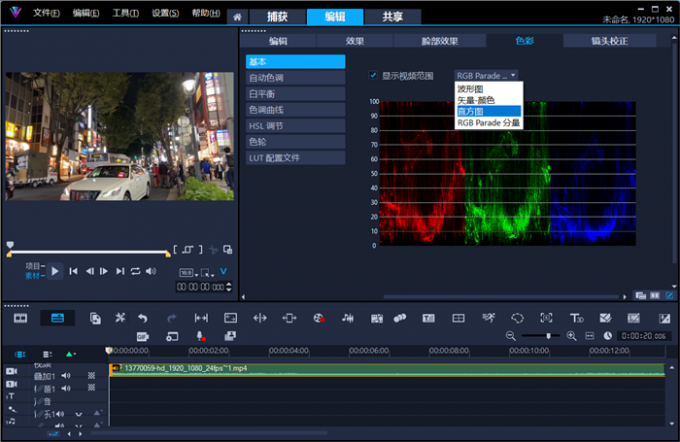The height and width of the screenshot is (442, 680).
Task: Open the 设置 menu
Action: [x=165, y=13]
